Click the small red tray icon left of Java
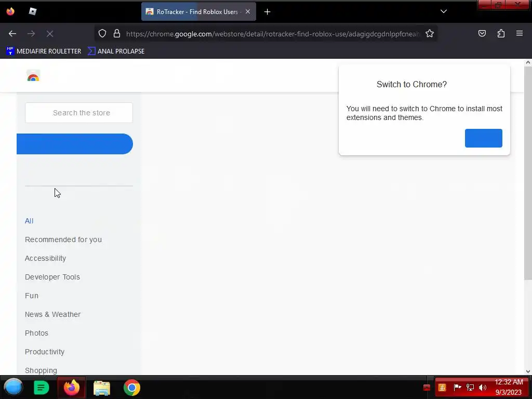Image resolution: width=532 pixels, height=399 pixels. click(x=427, y=388)
